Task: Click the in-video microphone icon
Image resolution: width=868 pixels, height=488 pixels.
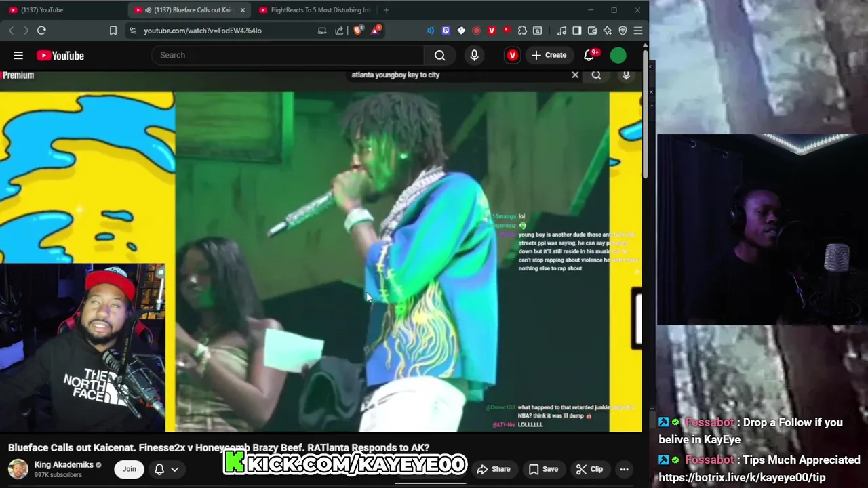Action: (x=626, y=75)
